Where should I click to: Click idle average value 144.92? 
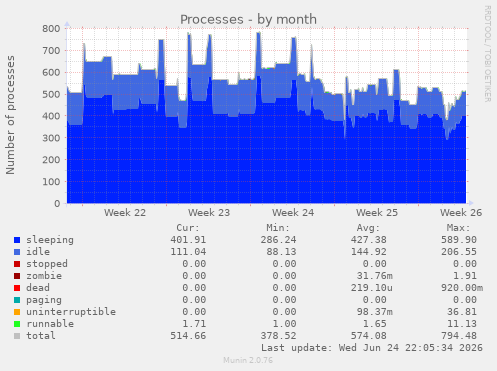[369, 252]
